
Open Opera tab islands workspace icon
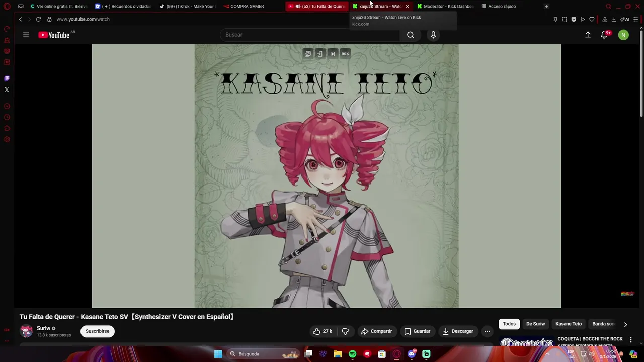(x=21, y=6)
